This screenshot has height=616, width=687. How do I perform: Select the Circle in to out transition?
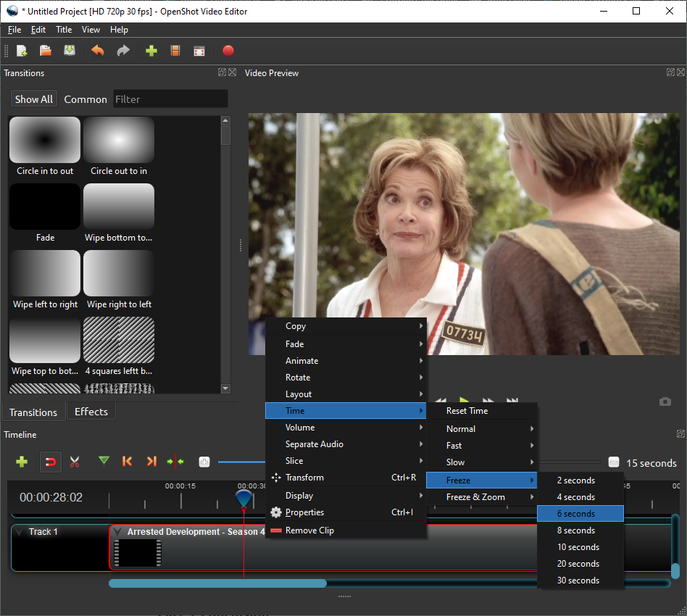(x=45, y=146)
